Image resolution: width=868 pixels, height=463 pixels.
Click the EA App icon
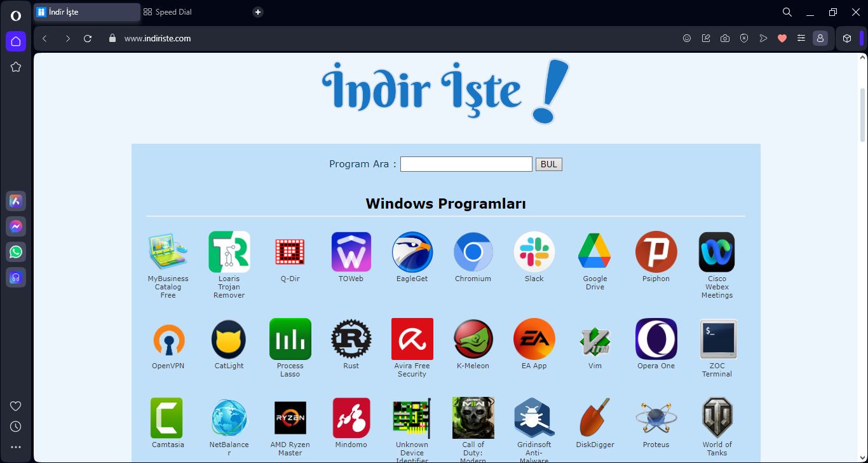coord(534,339)
